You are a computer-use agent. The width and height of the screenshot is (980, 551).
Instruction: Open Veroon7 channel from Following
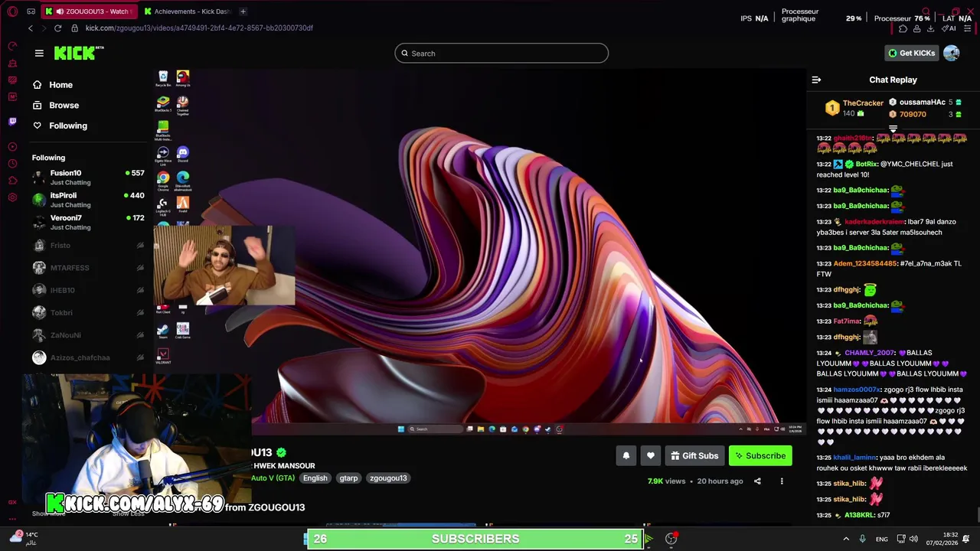88,222
